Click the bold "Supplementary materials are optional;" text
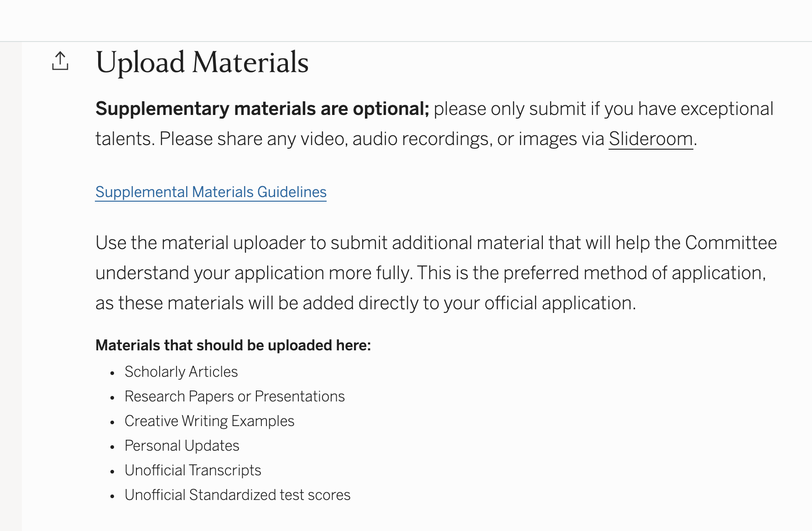Image resolution: width=812 pixels, height=531 pixels. coord(262,109)
